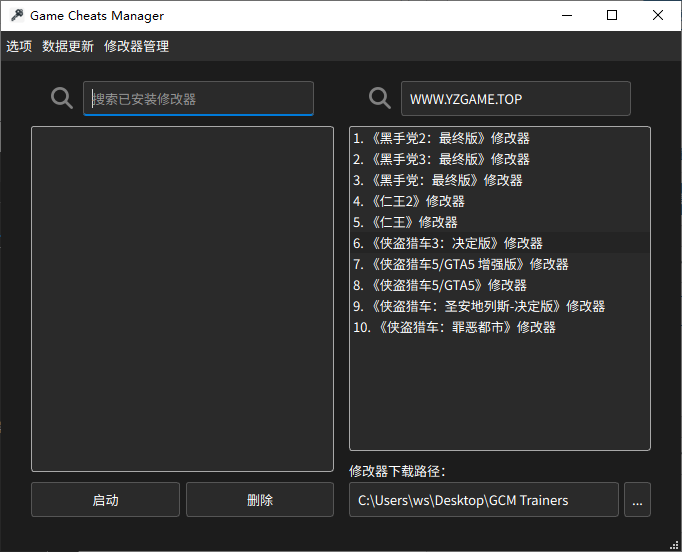
Task: Click the magnifier icon beside WWW.YZGAME.TOP
Action: tap(380, 98)
